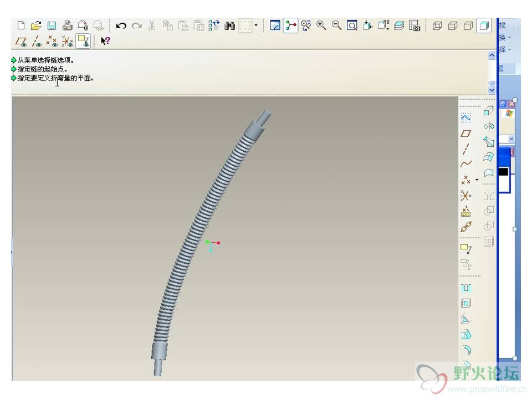Toggle the Spin Center display

point(290,25)
